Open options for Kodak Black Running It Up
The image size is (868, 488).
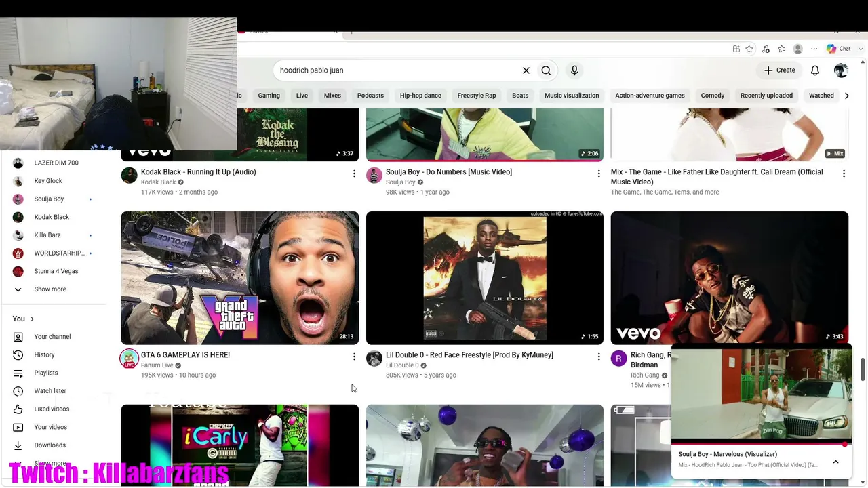point(354,174)
